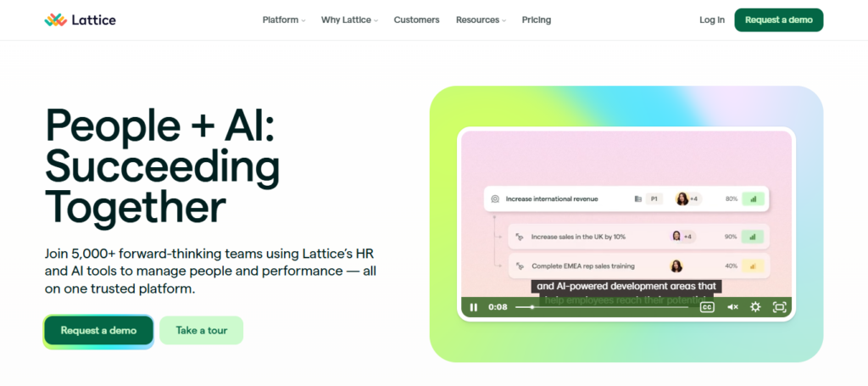The height and width of the screenshot is (386, 868).
Task: Click header Request a demo button
Action: [779, 20]
